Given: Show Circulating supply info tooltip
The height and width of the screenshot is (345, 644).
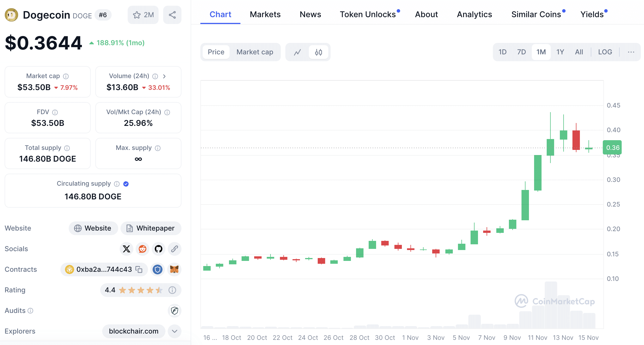Looking at the screenshot, I should [x=117, y=184].
